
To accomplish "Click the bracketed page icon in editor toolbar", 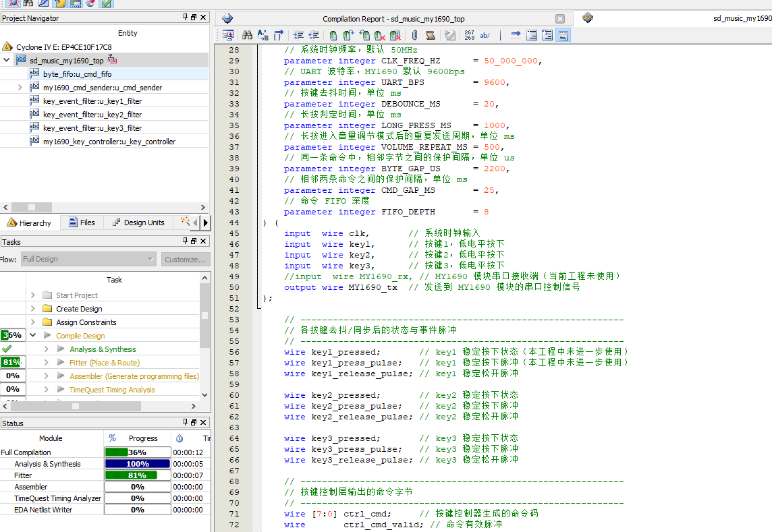I will [x=547, y=35].
